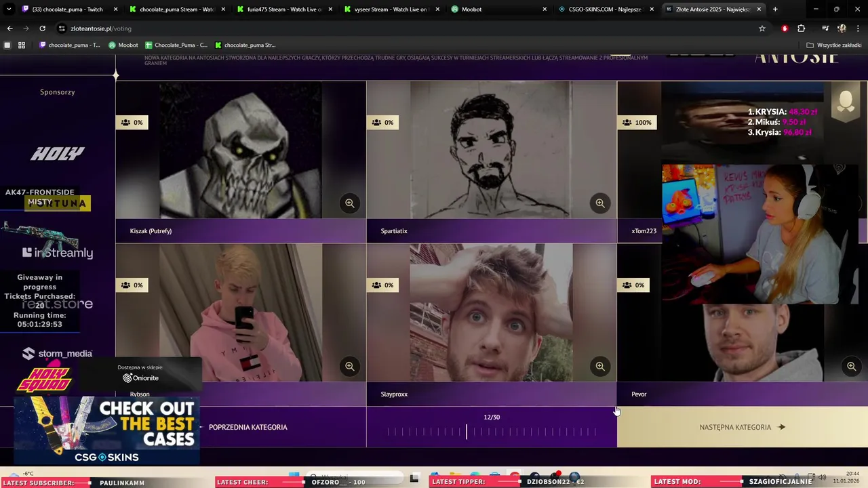
Task: Open the Wszystkie zakładki bookmarks folder
Action: click(833, 45)
